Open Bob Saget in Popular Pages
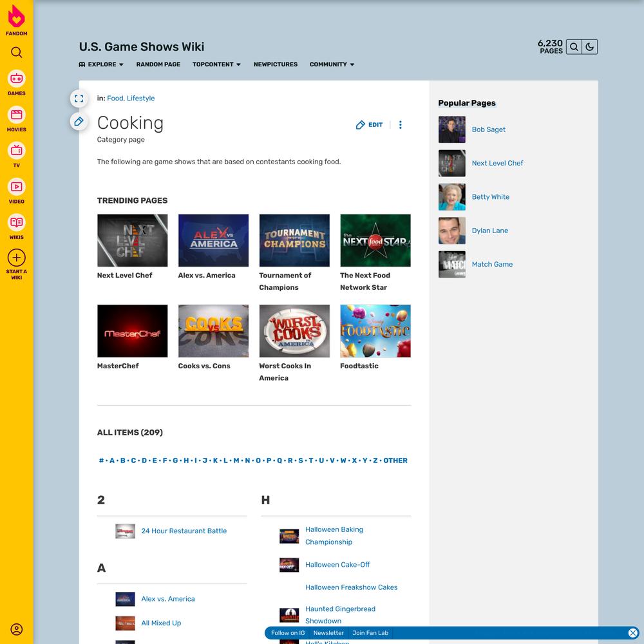 click(x=488, y=129)
